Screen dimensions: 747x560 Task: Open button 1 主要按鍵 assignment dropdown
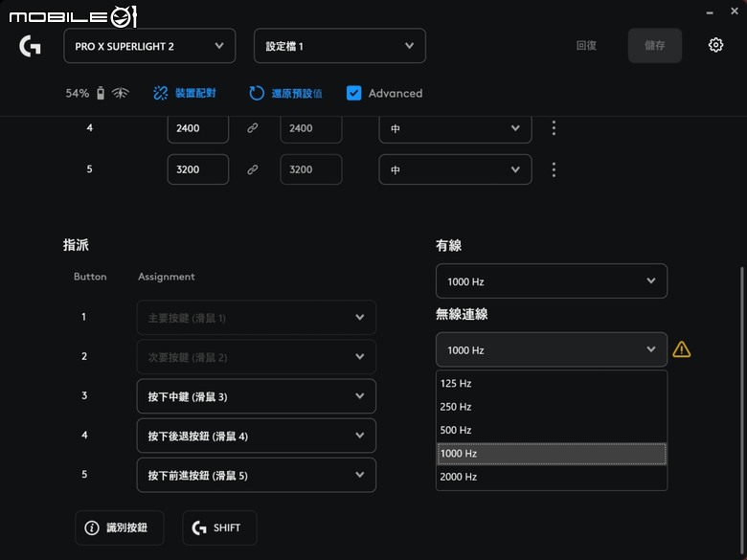pyautogui.click(x=257, y=317)
